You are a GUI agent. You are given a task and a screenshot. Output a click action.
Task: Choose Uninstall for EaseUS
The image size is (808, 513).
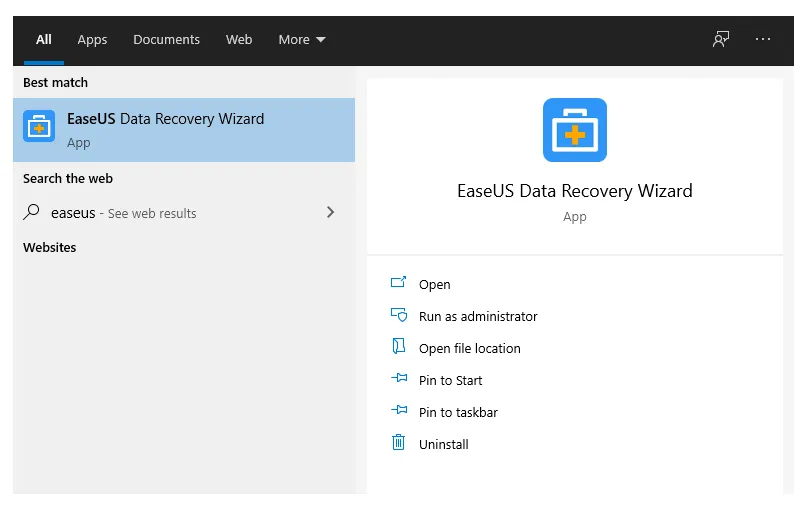[x=444, y=444]
